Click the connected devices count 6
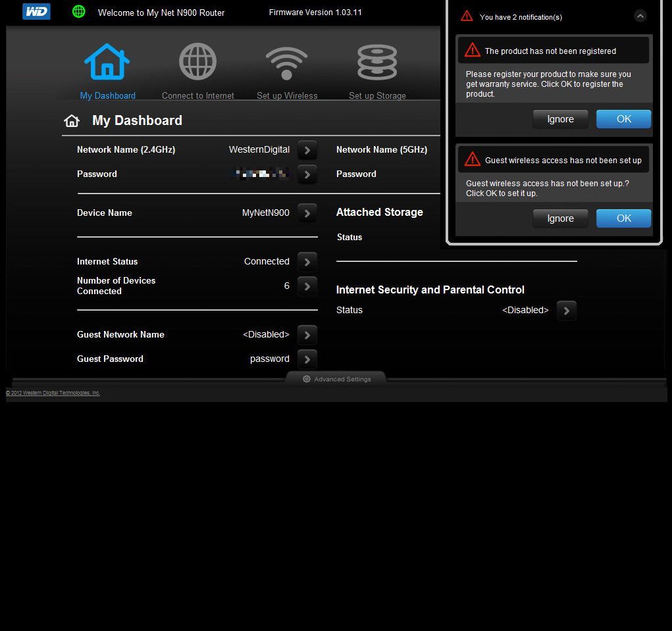 (x=287, y=286)
